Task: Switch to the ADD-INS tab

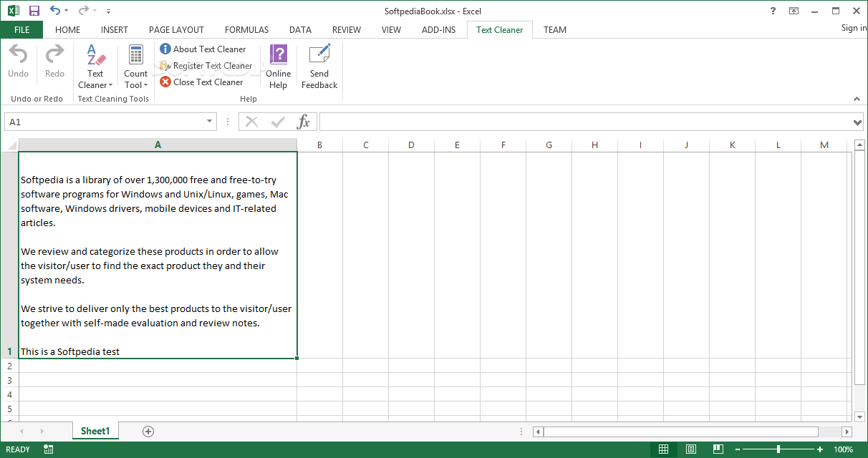Action: pyautogui.click(x=437, y=30)
